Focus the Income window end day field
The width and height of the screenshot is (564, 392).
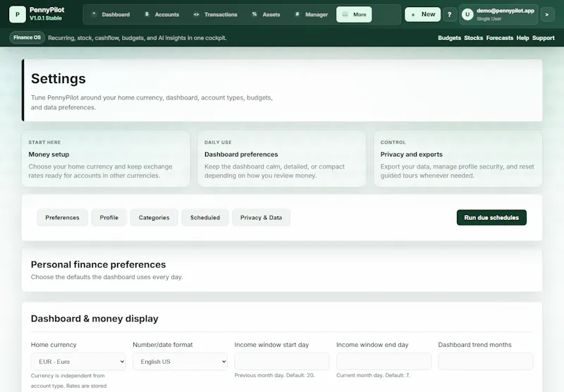tap(384, 361)
